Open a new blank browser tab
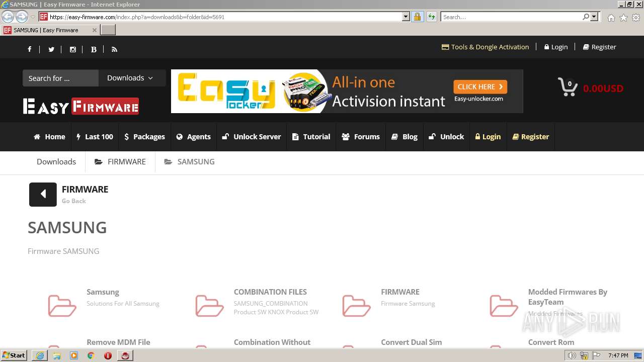The height and width of the screenshot is (362, 644). pyautogui.click(x=108, y=30)
